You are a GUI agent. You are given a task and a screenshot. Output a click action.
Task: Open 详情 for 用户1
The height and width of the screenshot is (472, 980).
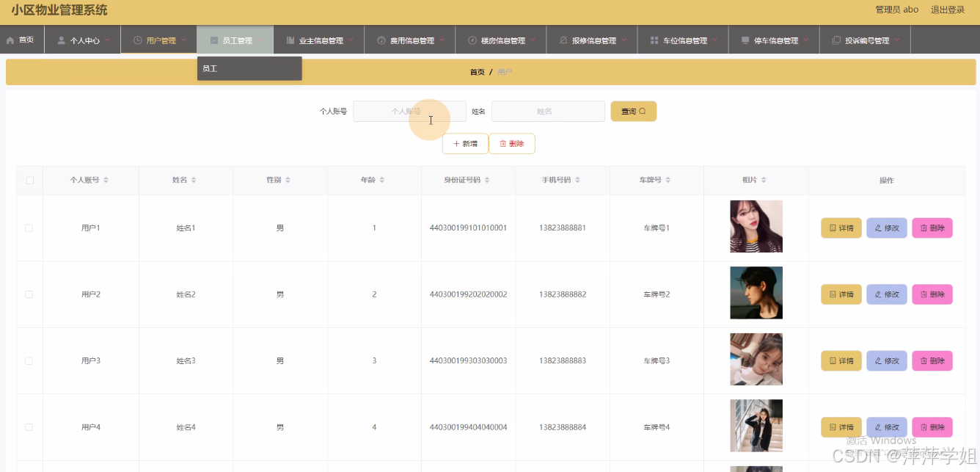pos(841,228)
